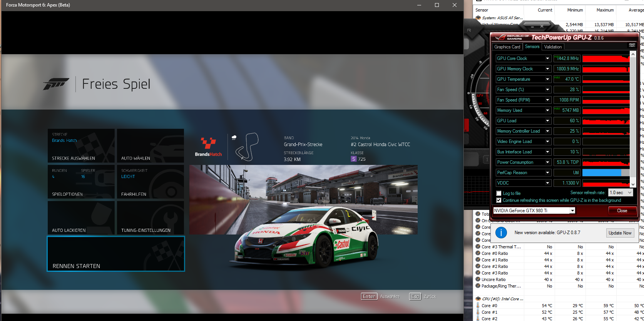Click the System ASUS node icon in sensor list
The height and width of the screenshot is (321, 644).
click(x=478, y=18)
